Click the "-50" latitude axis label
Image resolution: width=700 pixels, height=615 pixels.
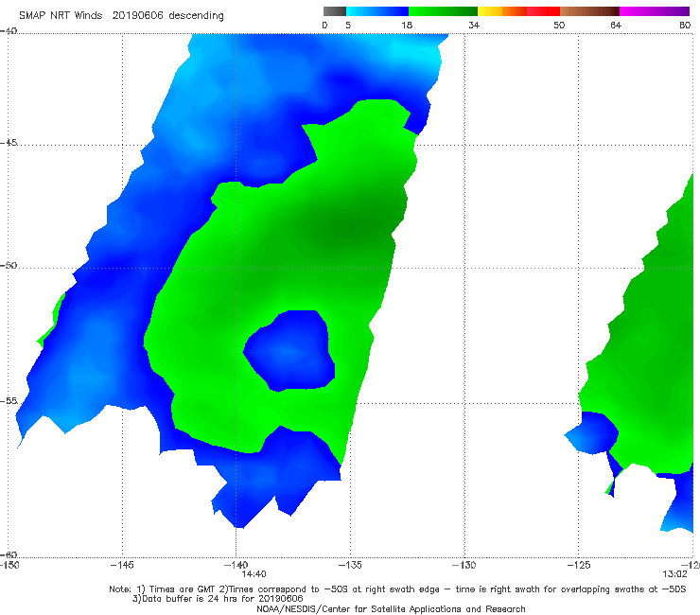tap(9, 265)
